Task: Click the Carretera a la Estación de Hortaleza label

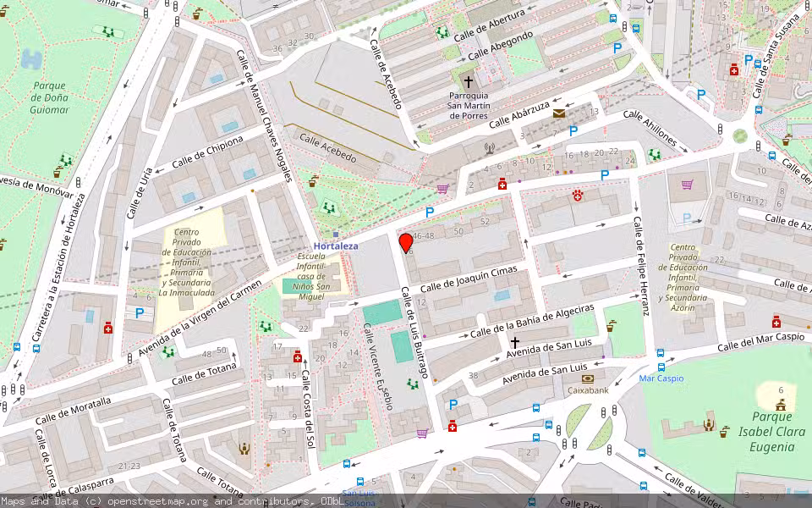Action: click(57, 268)
